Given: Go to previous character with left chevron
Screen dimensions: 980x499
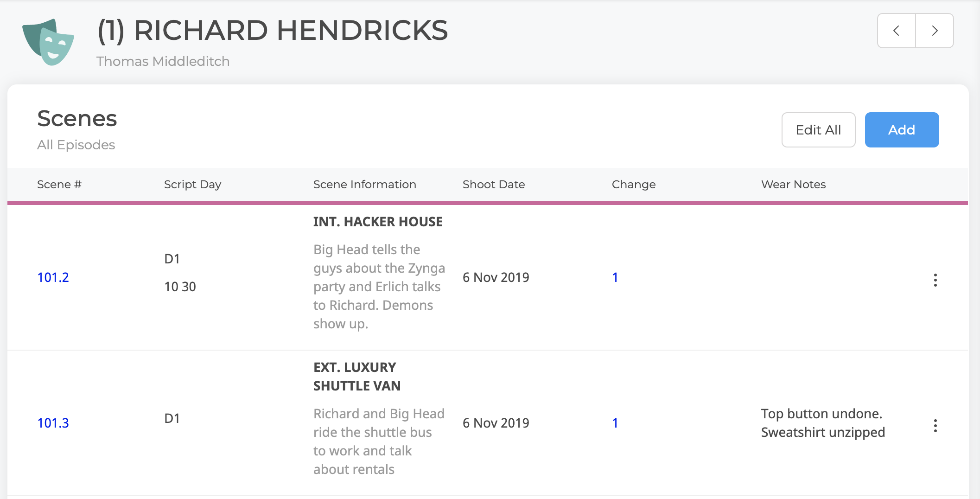Looking at the screenshot, I should point(897,31).
